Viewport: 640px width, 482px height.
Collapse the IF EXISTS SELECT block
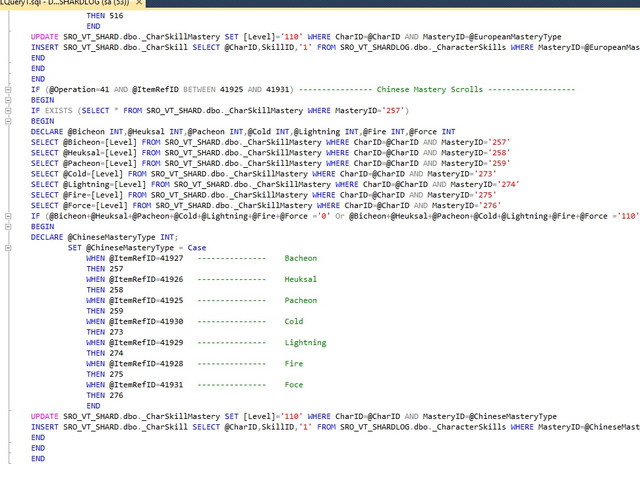coord(8,111)
